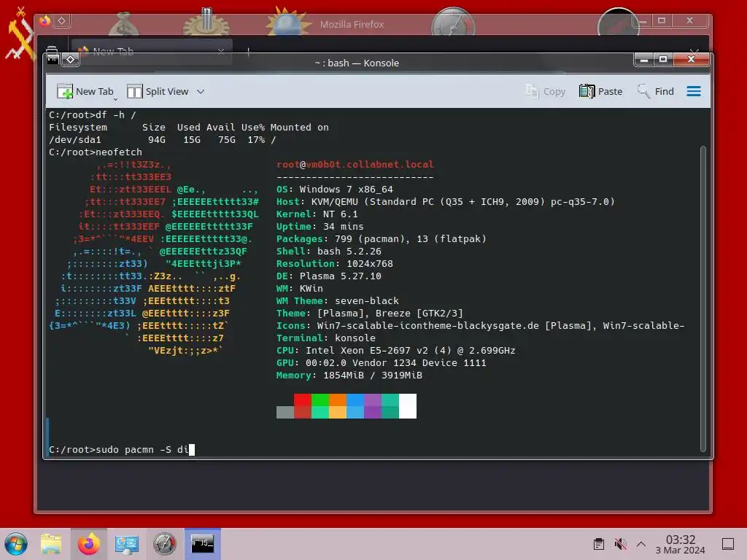This screenshot has height=560, width=747.
Task: Click the '/dev/sda1' filesystem row
Action: point(163,139)
